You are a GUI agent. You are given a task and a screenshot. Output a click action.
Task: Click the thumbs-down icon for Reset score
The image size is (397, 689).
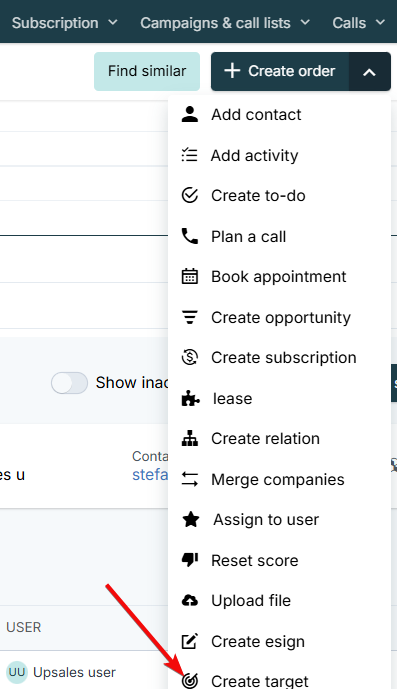point(190,560)
